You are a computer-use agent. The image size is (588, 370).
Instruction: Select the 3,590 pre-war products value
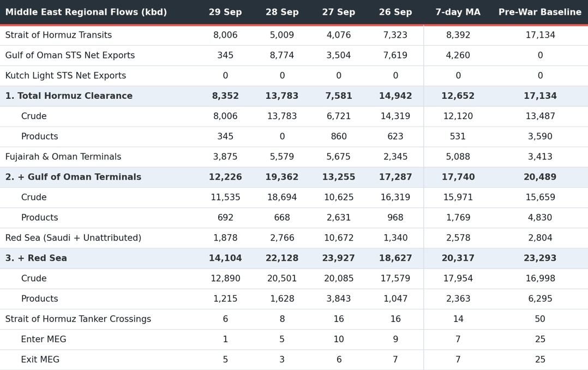pyautogui.click(x=540, y=136)
